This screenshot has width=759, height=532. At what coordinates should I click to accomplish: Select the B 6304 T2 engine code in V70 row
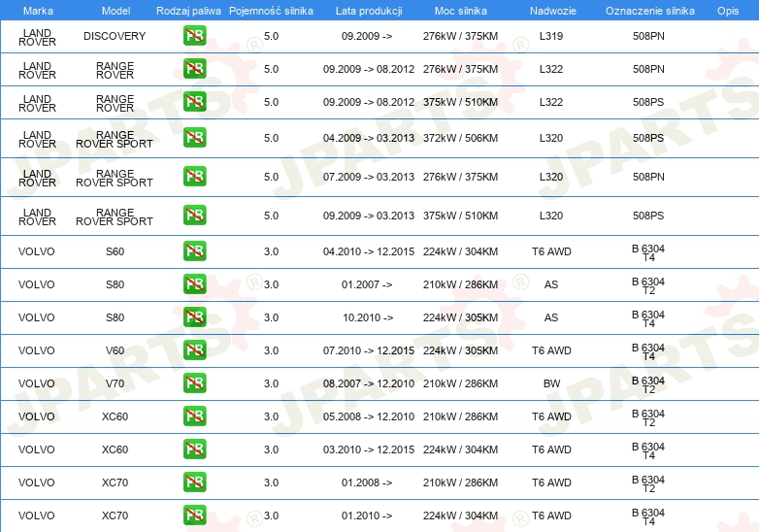(648, 385)
